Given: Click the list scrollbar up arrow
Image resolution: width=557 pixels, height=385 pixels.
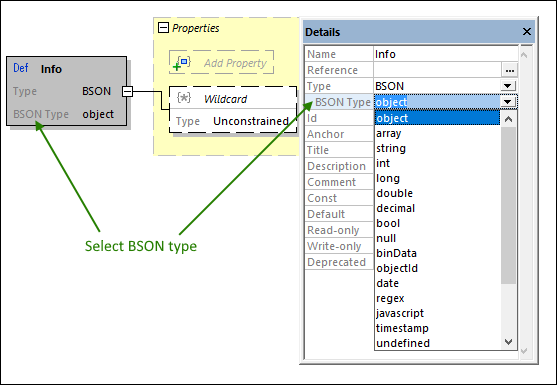Looking at the screenshot, I should pyautogui.click(x=508, y=119).
